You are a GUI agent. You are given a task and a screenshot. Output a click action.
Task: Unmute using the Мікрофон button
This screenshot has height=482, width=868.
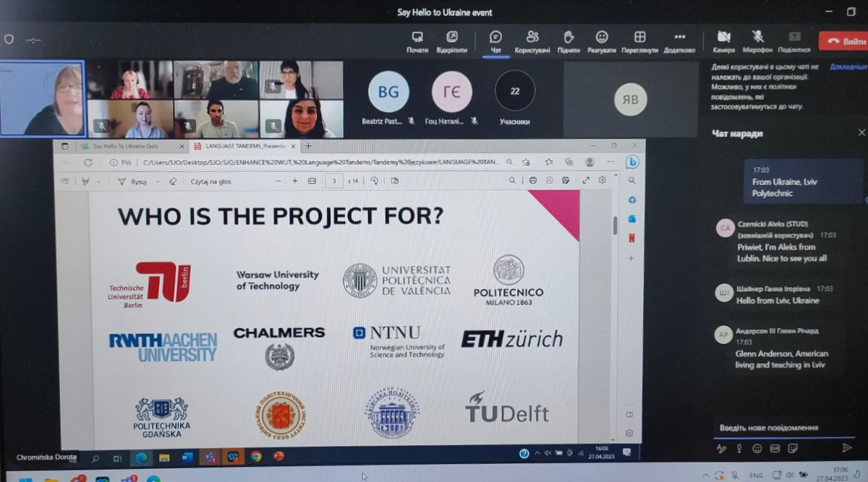point(758,38)
